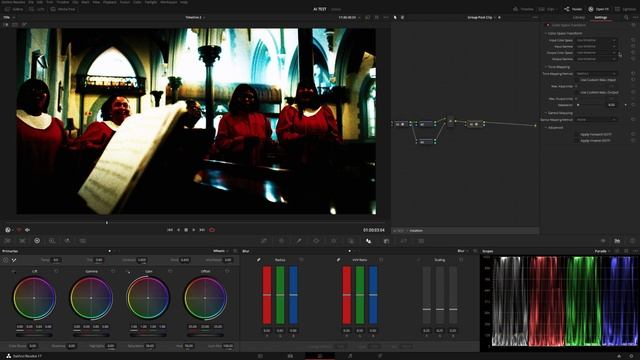Open the HDR palette
This screenshot has height=360, width=640.
click(52, 241)
